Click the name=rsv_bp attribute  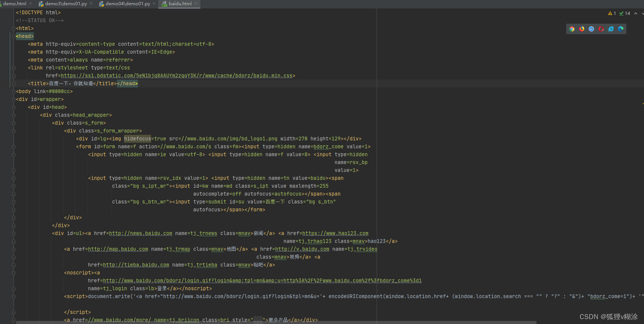coord(351,163)
